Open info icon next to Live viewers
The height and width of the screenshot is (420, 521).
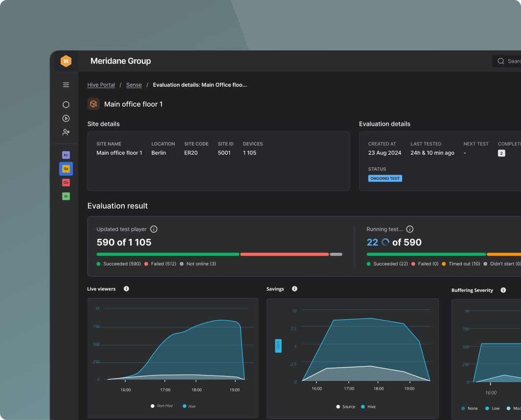click(x=126, y=289)
